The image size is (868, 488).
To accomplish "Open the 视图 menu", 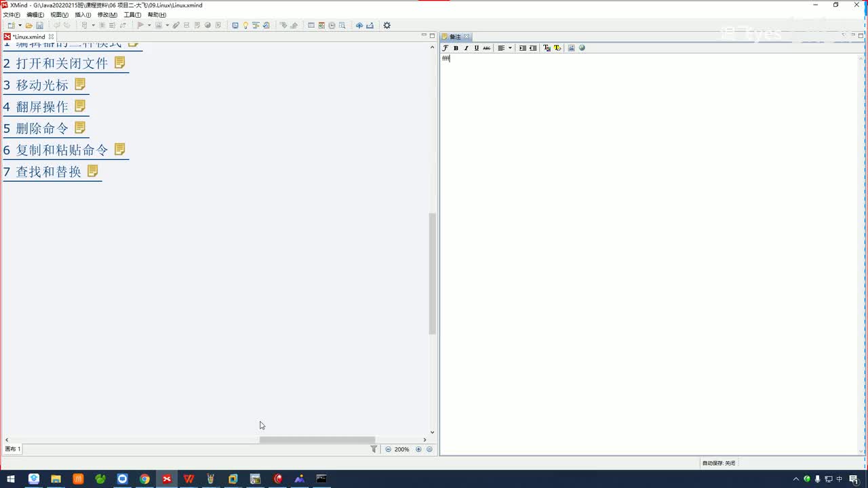I will click(60, 15).
